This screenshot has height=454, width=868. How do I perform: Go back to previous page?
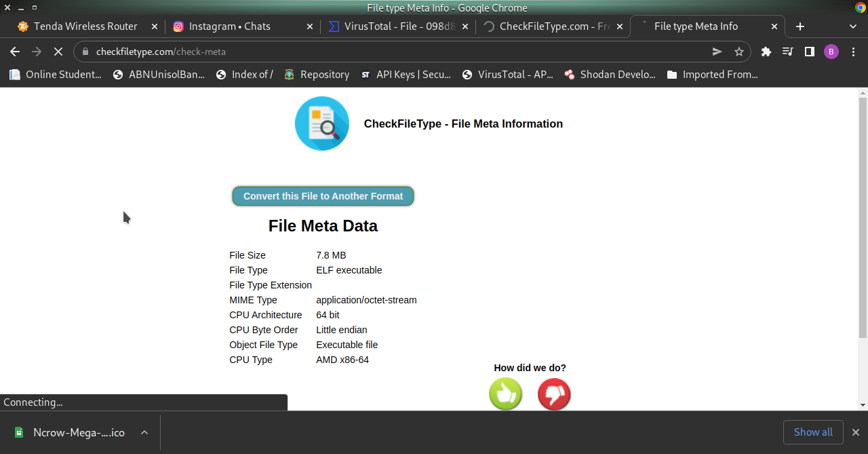pyautogui.click(x=15, y=52)
